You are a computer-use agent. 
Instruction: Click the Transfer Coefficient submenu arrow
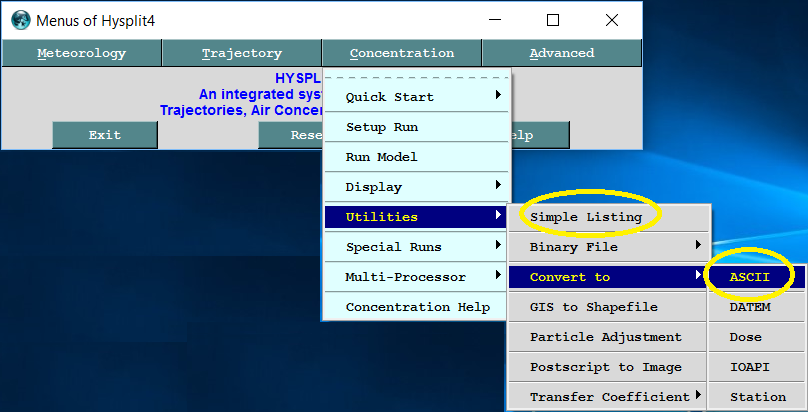tap(699, 395)
